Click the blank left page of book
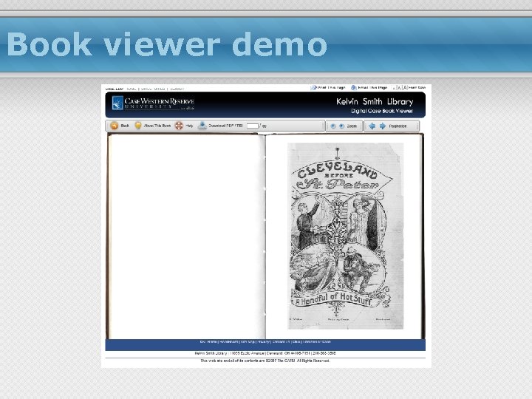The height and width of the screenshot is (399, 532). [x=186, y=236]
